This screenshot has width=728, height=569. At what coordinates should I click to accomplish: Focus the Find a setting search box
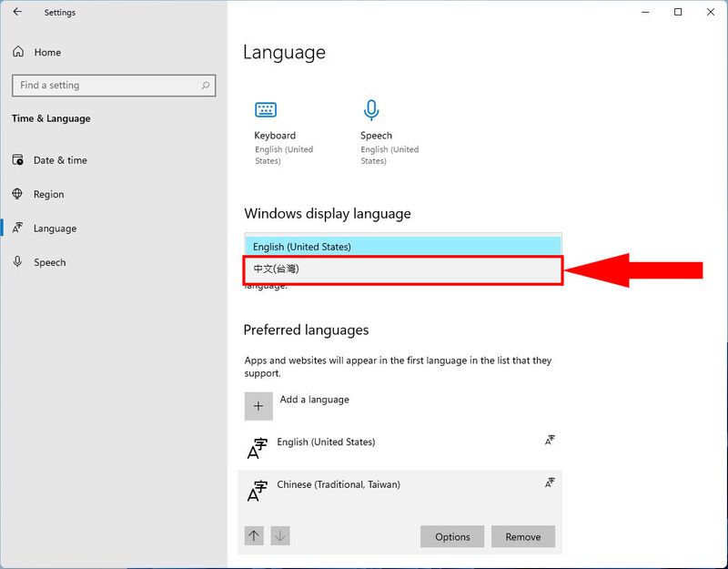tap(114, 86)
